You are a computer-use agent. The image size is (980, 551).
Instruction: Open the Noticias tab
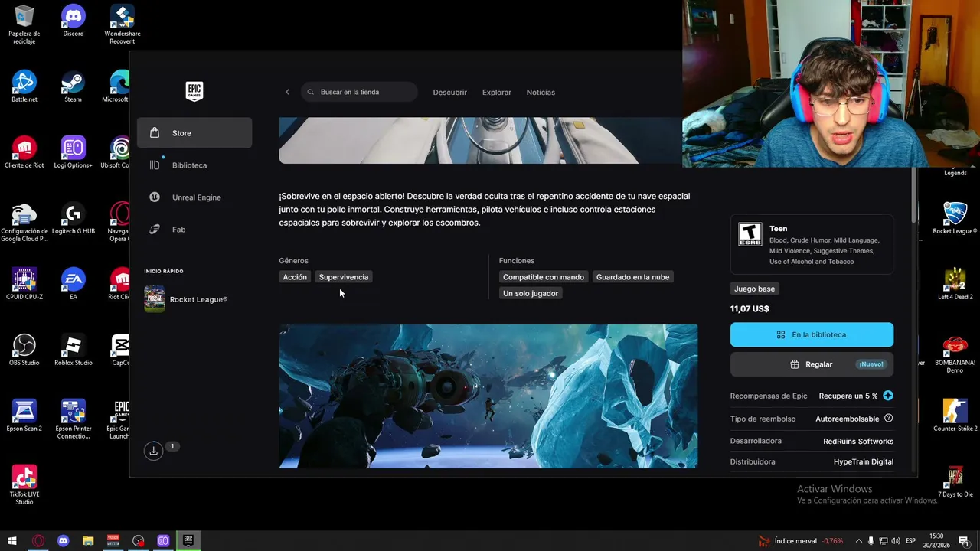pyautogui.click(x=541, y=92)
